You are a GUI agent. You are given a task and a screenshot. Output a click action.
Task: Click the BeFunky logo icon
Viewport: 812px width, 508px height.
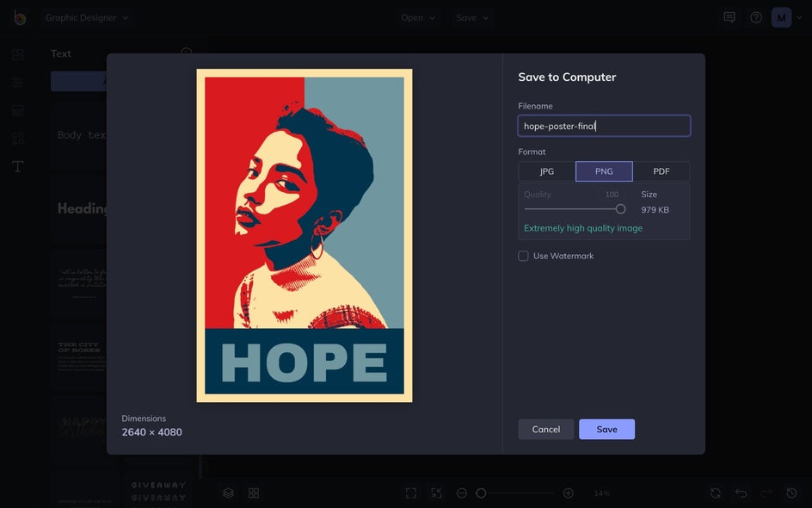coord(20,17)
